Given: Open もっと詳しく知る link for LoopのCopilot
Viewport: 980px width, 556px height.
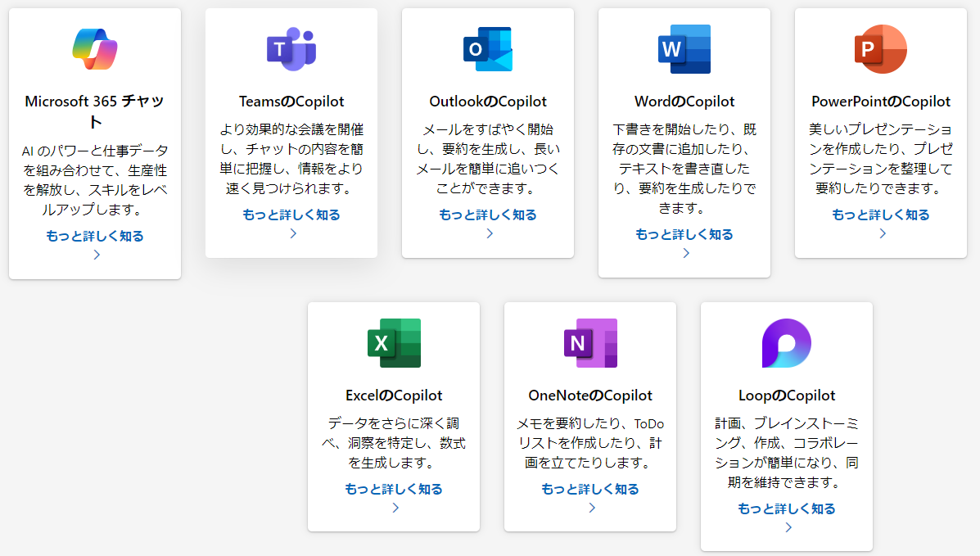Looking at the screenshot, I should point(787,509).
